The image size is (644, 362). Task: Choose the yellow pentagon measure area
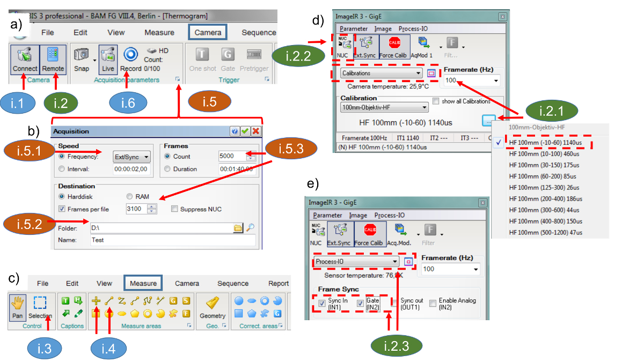[x=134, y=313]
